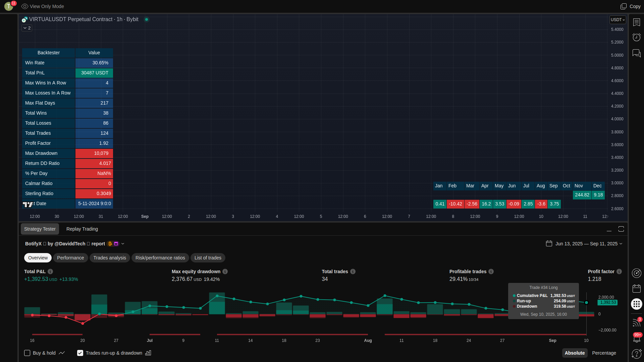The image size is (644, 362).
Task: Click the user avatar with 11 badge
Action: [x=9, y=6]
